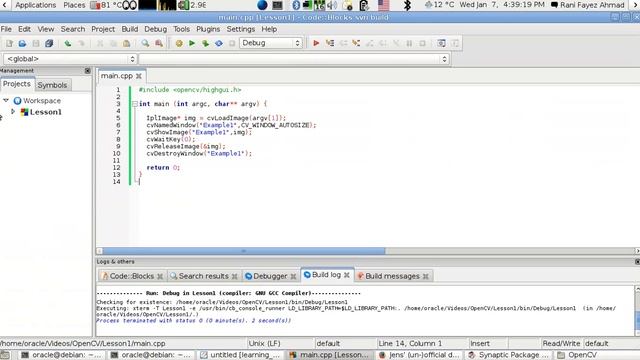Click the Run to cursor debugger icon
This screenshot has height=360, width=640.
pos(329,43)
